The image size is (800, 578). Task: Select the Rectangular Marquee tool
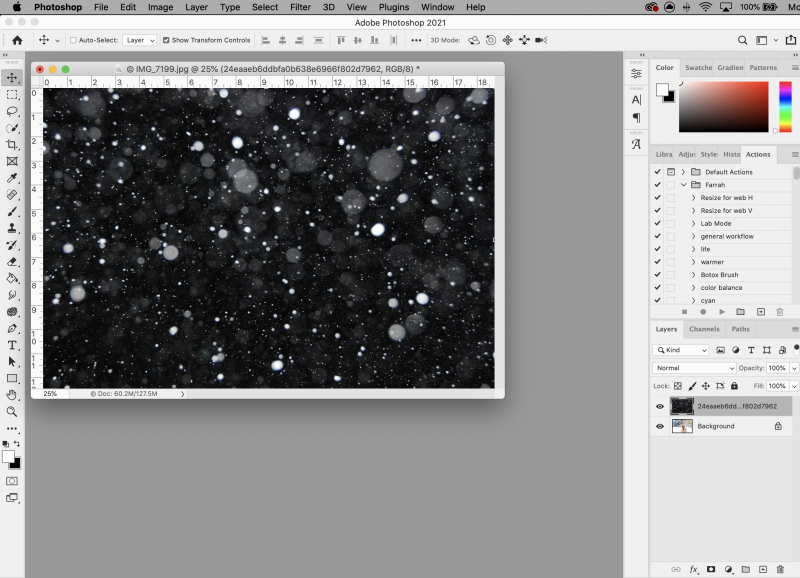12,95
